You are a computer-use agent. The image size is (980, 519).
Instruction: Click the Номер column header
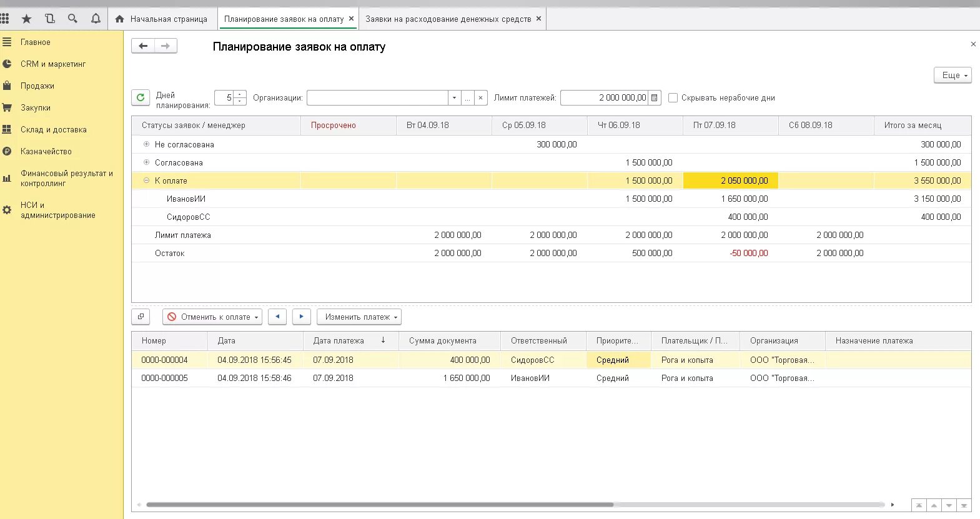(x=169, y=340)
